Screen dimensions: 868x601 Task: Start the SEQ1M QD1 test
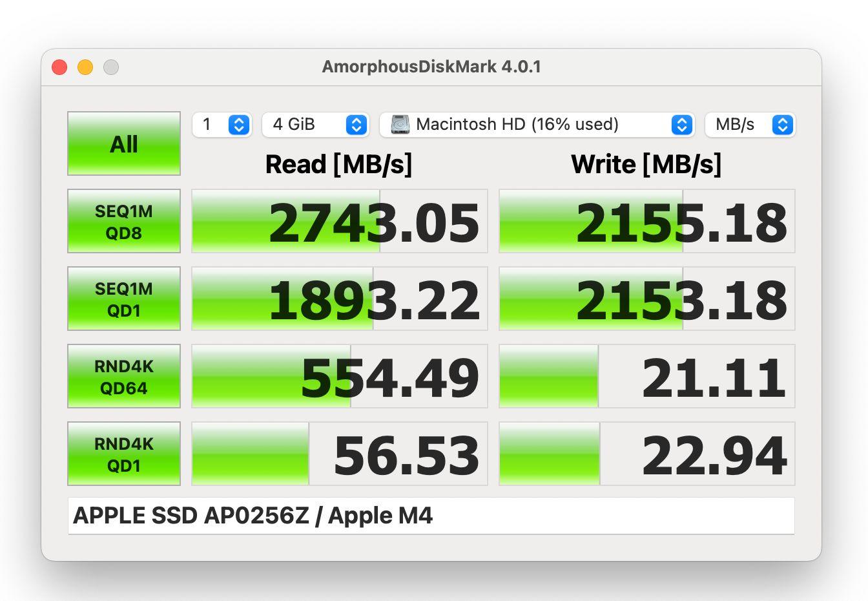[123, 299]
